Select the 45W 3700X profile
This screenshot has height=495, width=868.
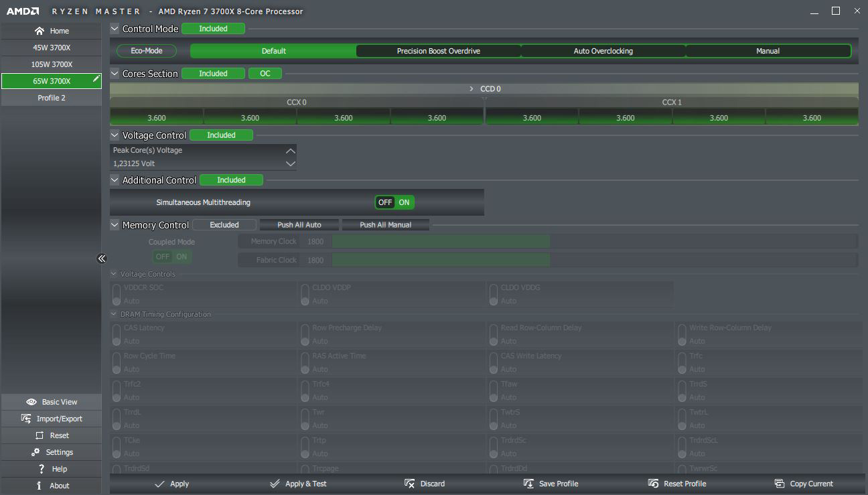pyautogui.click(x=52, y=48)
